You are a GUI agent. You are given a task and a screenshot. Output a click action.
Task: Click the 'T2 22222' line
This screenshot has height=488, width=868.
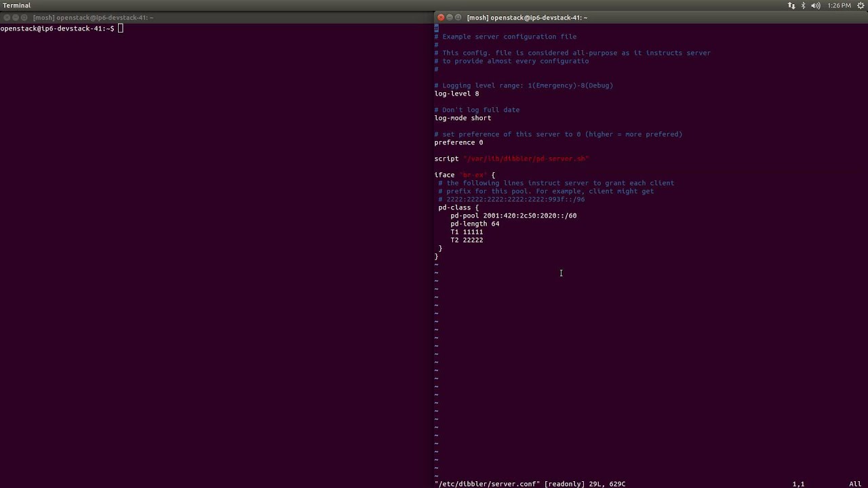467,240
